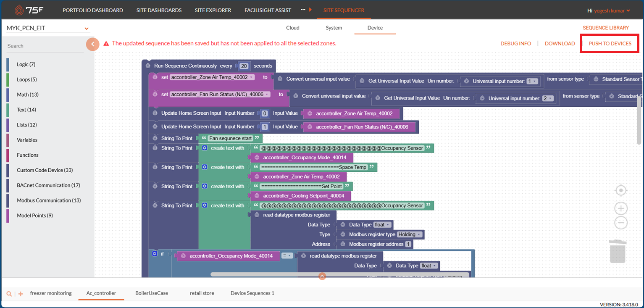Open Universal input number 1 dropdown

(x=532, y=81)
